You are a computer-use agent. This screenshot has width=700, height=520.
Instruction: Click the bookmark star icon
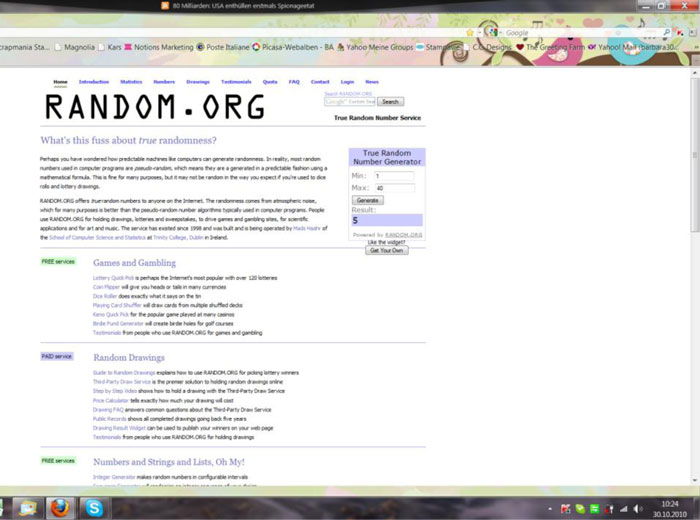coord(470,33)
